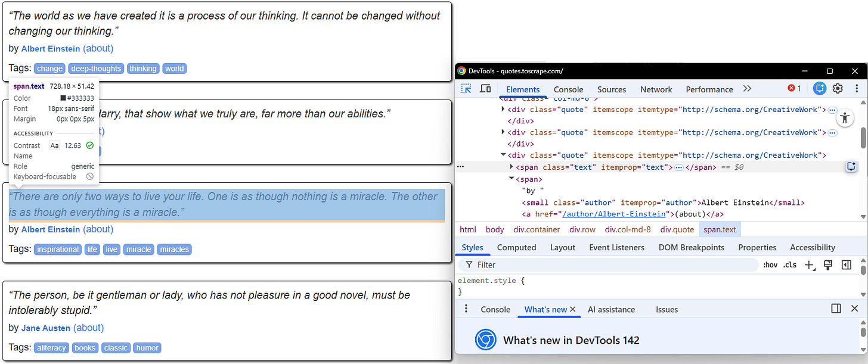Collapse the expanded div.quote node arrow
This screenshot has height=364, width=868.
(503, 155)
